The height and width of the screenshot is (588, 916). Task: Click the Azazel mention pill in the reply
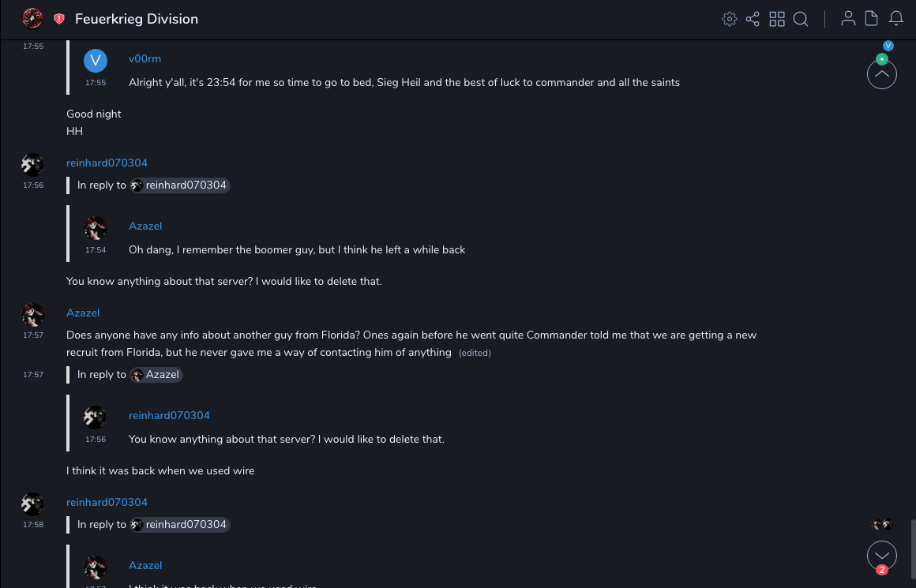[156, 375]
